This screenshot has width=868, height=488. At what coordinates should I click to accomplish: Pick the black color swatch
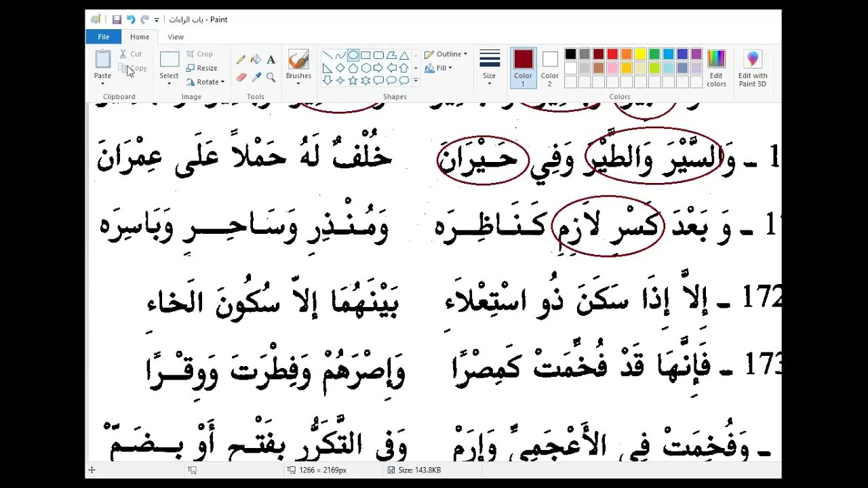tap(570, 54)
